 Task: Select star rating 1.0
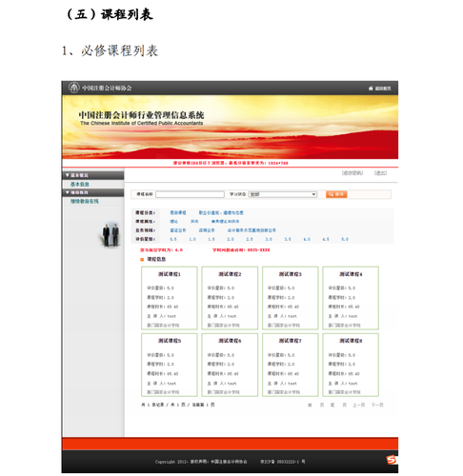(x=192, y=239)
